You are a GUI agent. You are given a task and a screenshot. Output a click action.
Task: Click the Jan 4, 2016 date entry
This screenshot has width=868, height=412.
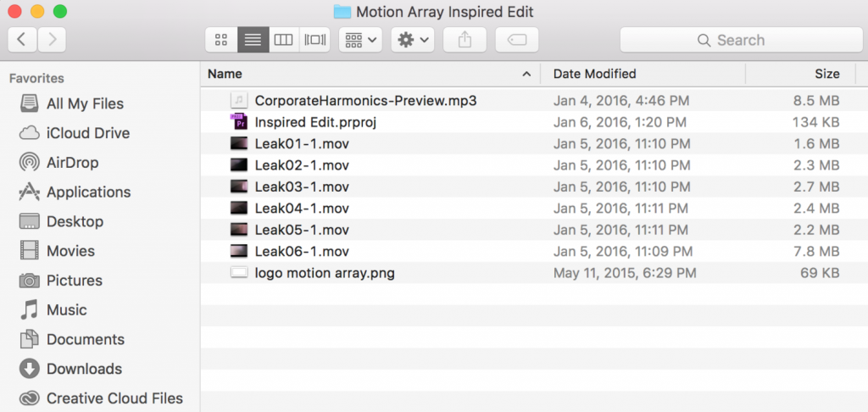pos(621,101)
